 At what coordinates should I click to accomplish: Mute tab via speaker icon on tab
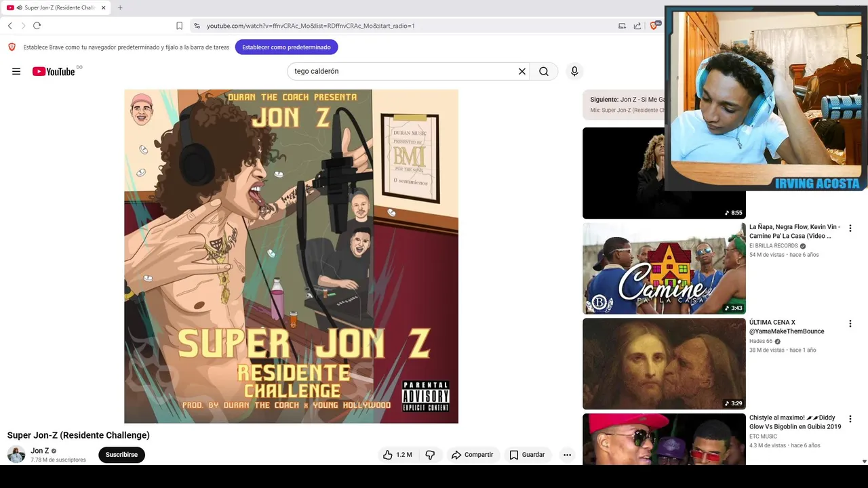point(19,7)
